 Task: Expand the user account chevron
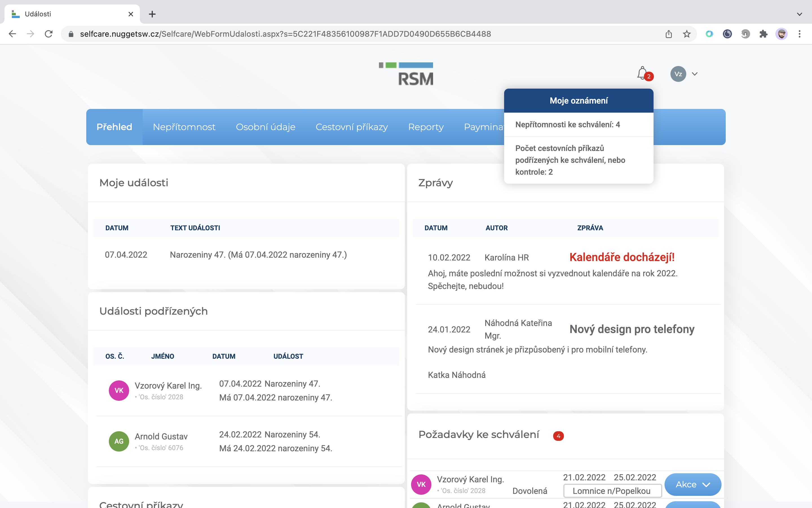pos(694,74)
